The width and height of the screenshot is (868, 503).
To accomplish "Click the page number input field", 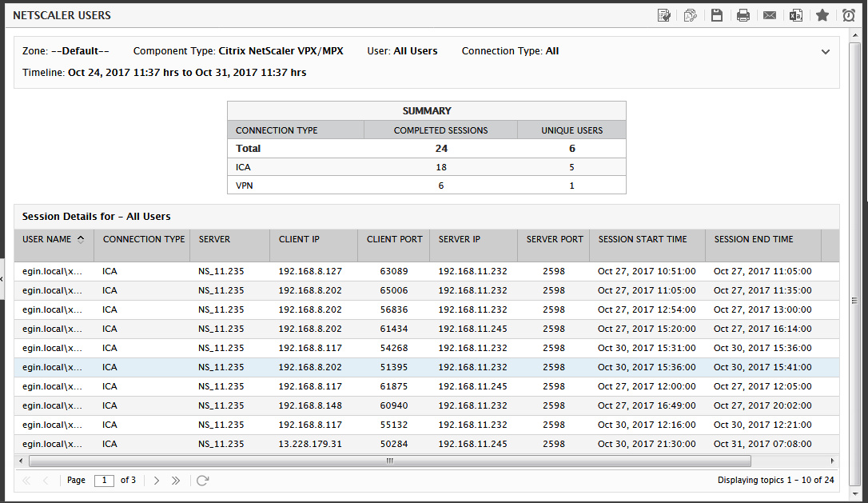I will pyautogui.click(x=104, y=481).
